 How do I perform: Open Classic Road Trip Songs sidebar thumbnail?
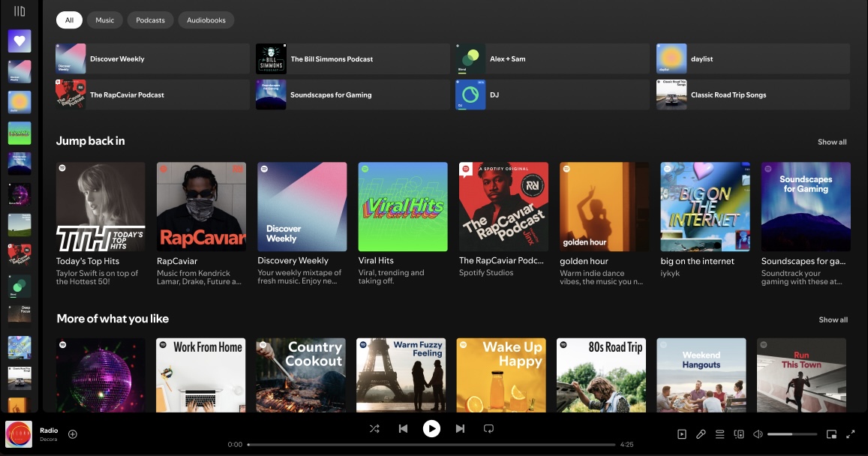[x=20, y=378]
